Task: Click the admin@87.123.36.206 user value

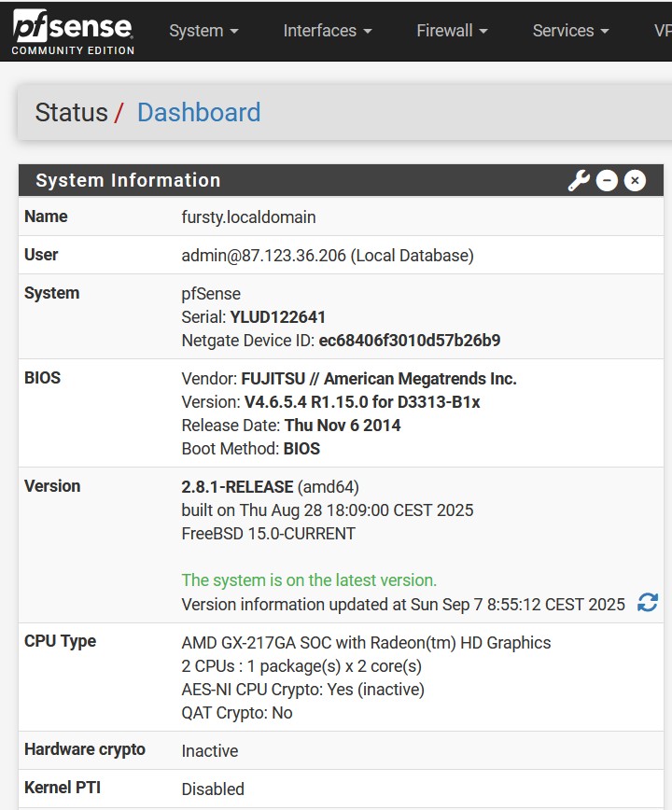Action: coord(328,255)
